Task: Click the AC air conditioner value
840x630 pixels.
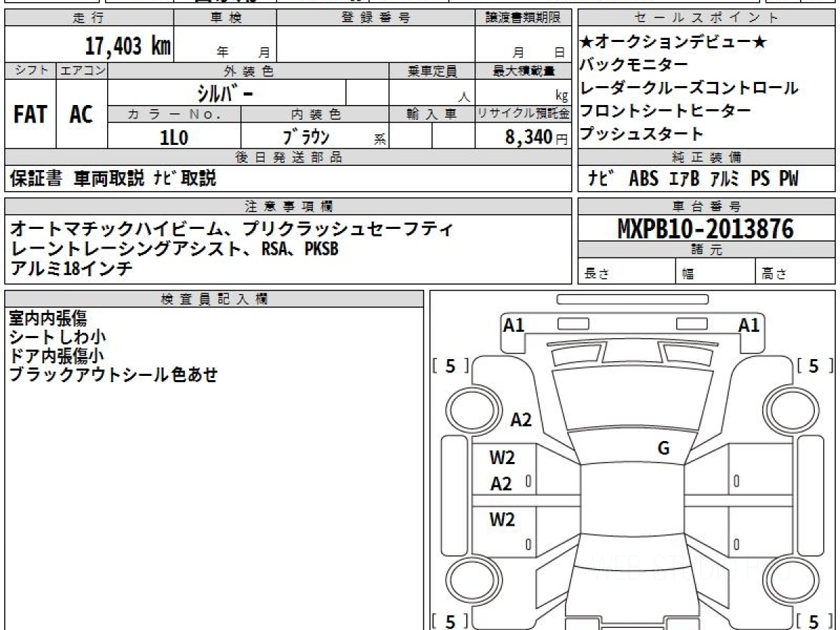Action: (x=82, y=114)
